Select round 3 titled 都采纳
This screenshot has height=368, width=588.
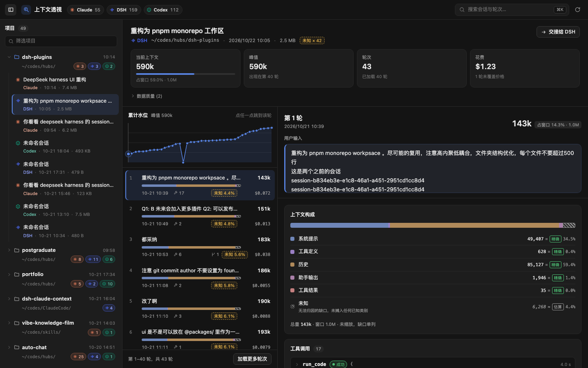(x=200, y=247)
